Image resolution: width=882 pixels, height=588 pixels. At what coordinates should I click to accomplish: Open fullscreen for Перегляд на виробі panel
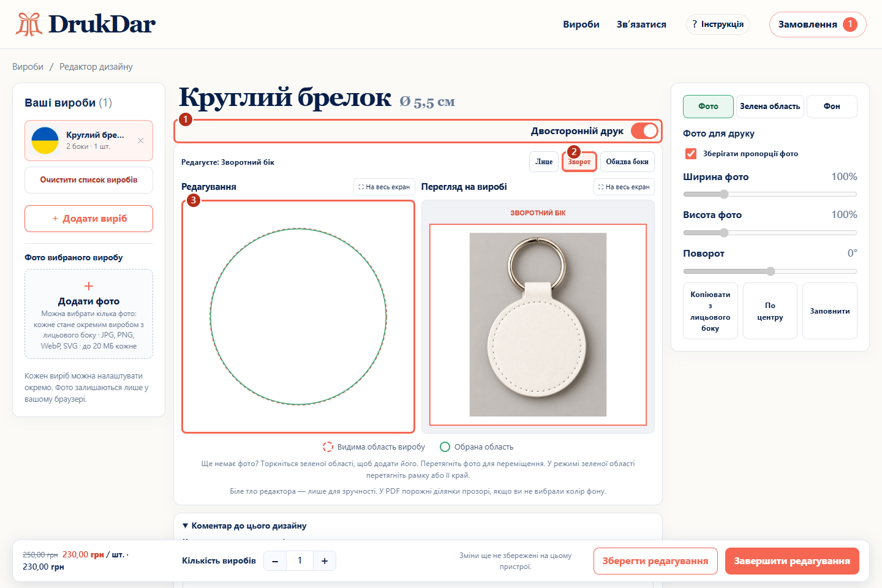(624, 187)
